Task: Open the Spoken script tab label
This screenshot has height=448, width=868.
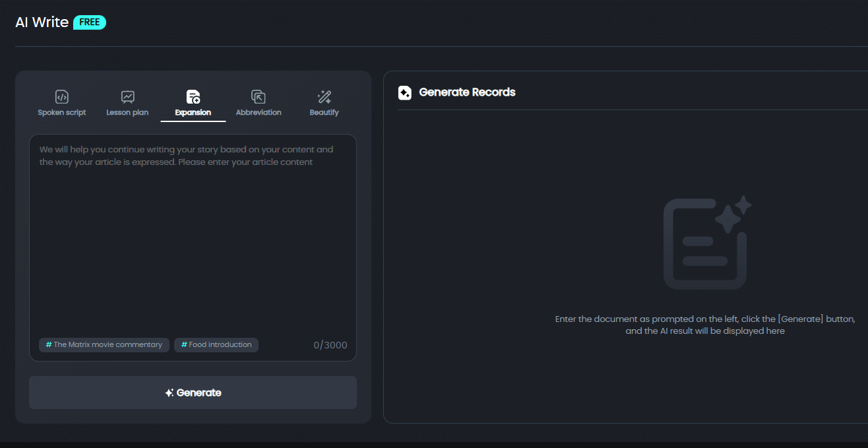Action: pyautogui.click(x=62, y=113)
